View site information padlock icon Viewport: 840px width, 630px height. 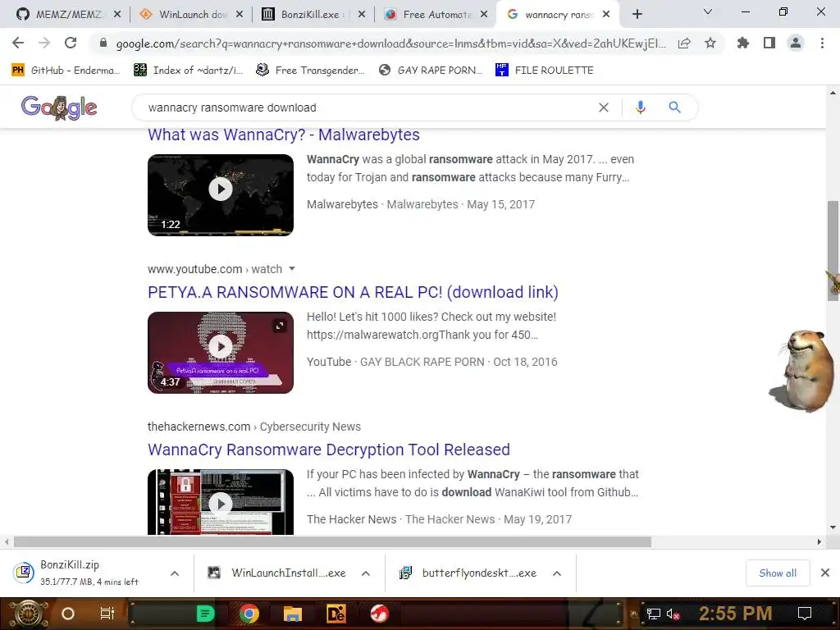(103, 43)
